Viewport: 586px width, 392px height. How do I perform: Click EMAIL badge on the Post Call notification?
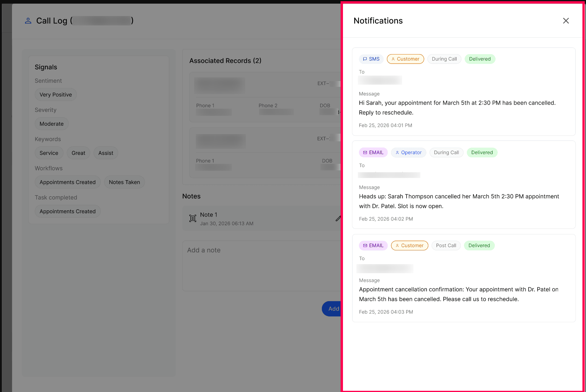point(373,246)
